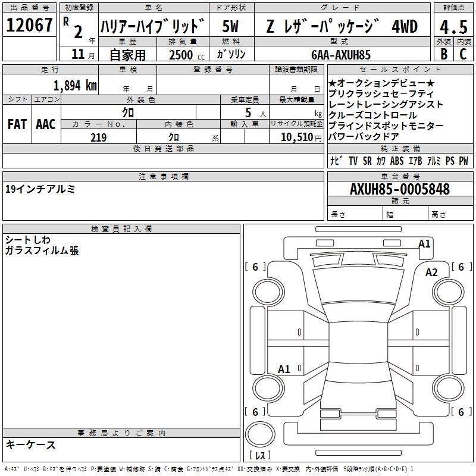Viewport: 476px width, 476px height.
Task: Click the A1 mark on diagram's left side
Action: [284, 369]
